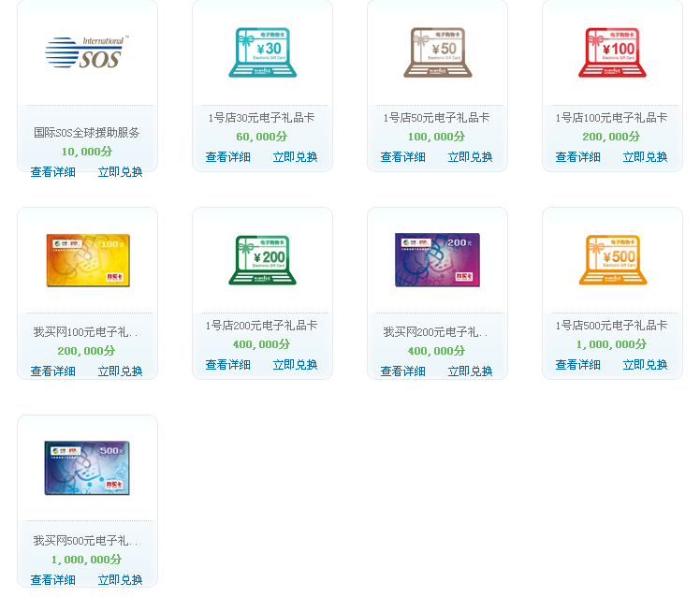Click 立即兑换 for 我买网100元电子礼品卡
Viewport: 700px width, 597px height.
tap(120, 371)
